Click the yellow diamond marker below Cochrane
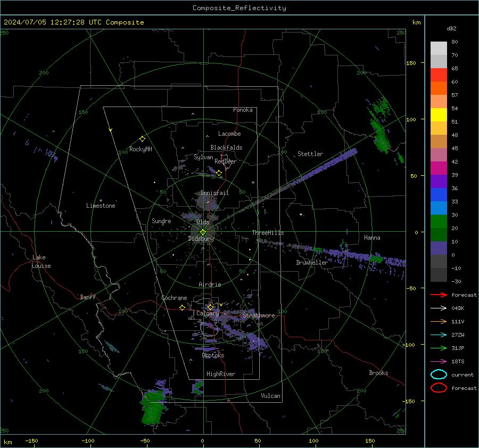The height and width of the screenshot is (448, 479). [183, 307]
